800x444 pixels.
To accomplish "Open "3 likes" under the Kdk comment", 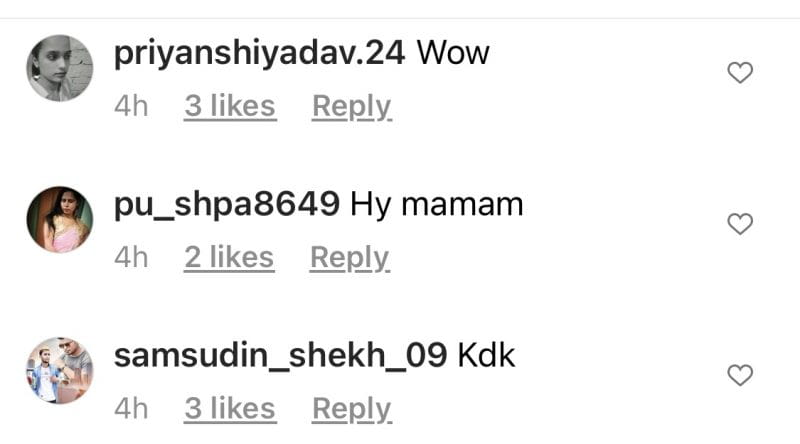I will click(x=230, y=409).
